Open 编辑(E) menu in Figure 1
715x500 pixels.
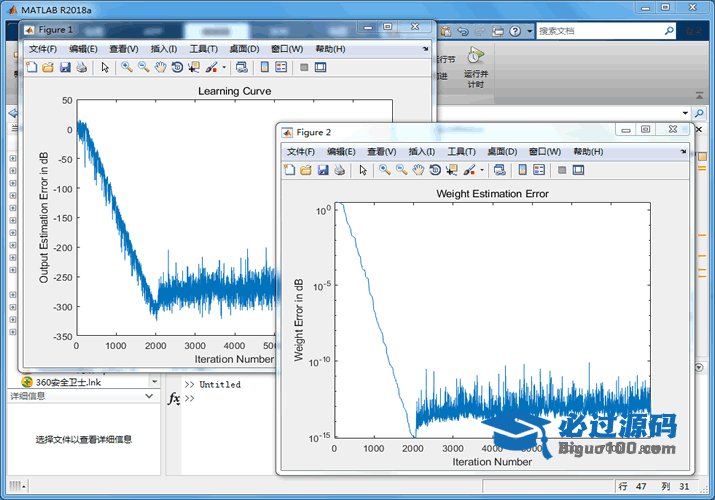pos(83,49)
